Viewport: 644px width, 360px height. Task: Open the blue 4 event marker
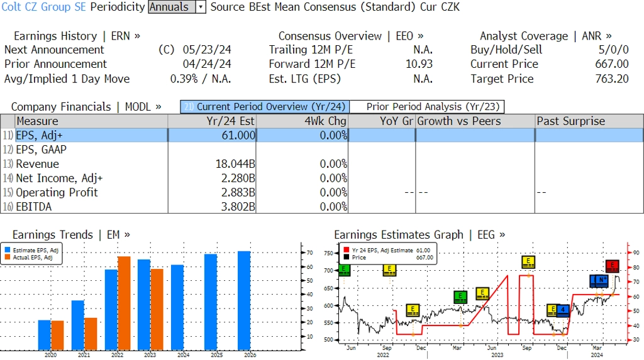point(563,311)
